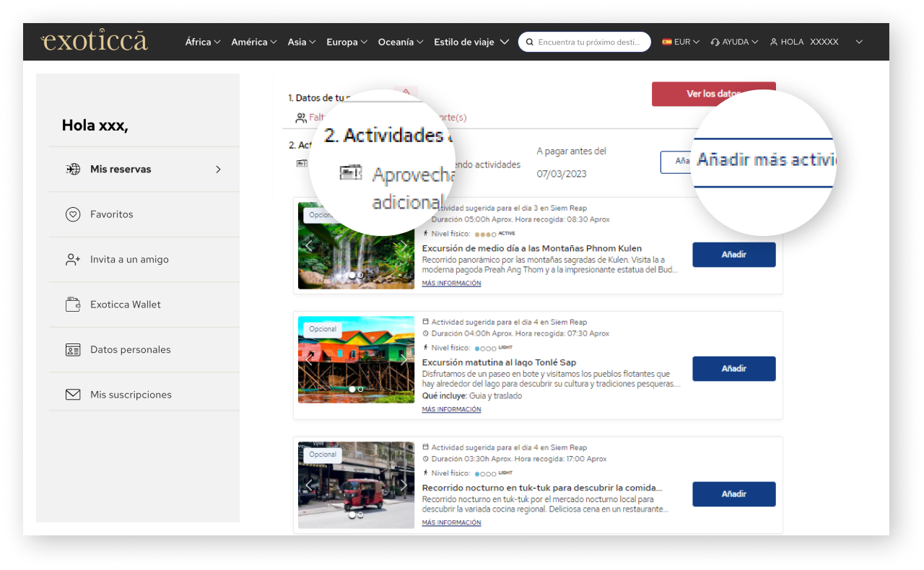924x570 pixels.
Task: Click the Mis reservas globe-plane icon
Action: (x=73, y=170)
